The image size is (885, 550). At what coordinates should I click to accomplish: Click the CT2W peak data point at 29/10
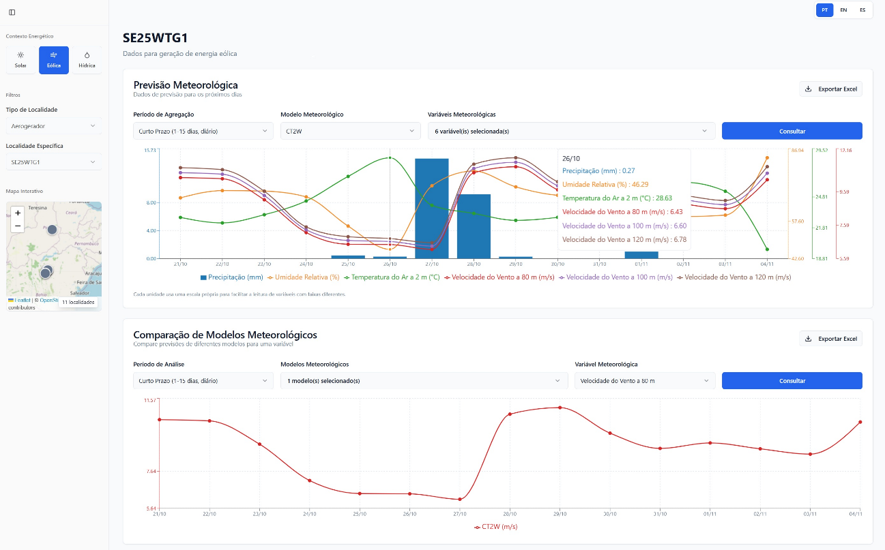[x=560, y=407]
